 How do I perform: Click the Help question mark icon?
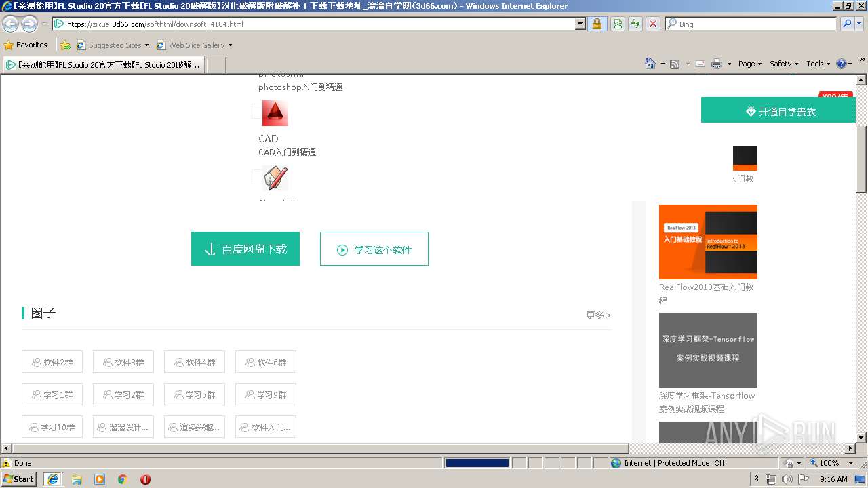point(842,64)
